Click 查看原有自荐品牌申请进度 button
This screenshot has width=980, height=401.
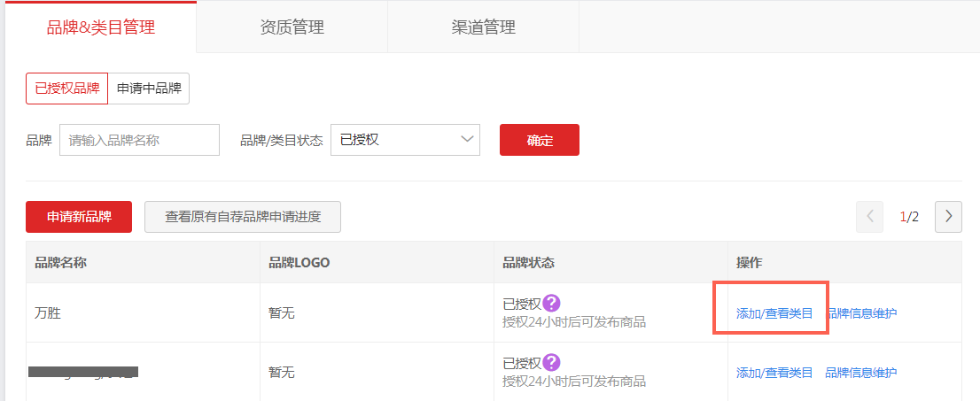click(x=243, y=217)
